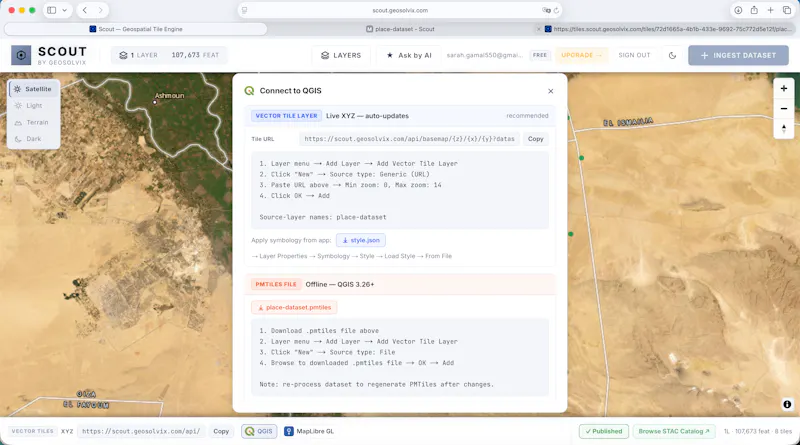Click the Safari address bar

(400, 10)
